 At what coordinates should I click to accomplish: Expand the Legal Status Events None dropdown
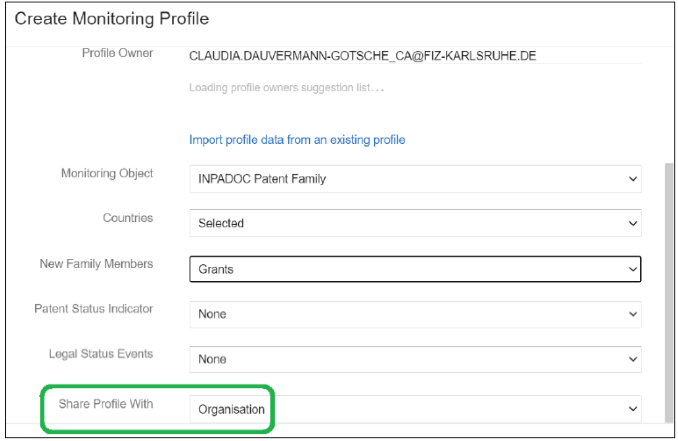[x=415, y=359]
